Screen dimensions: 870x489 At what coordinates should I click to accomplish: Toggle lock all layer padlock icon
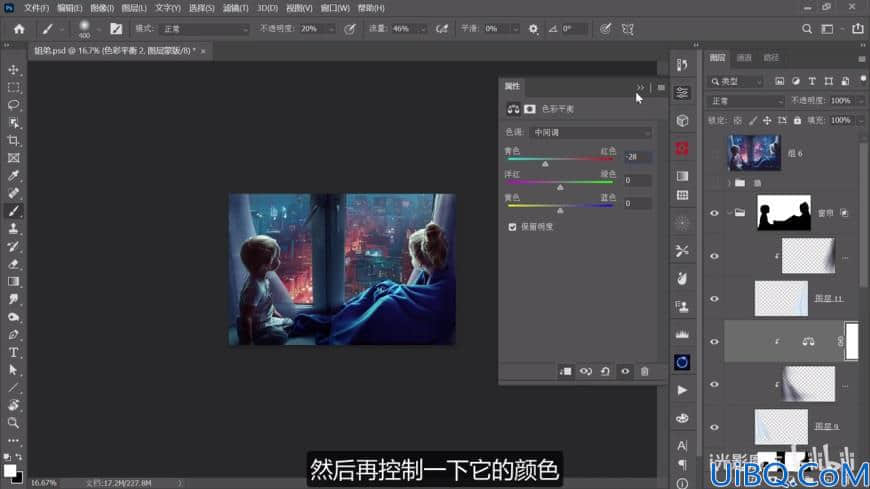tap(797, 120)
